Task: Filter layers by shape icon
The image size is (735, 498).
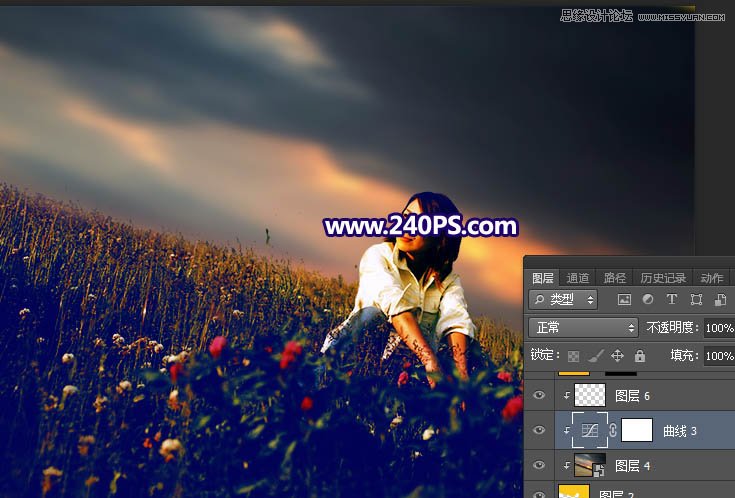Action: coord(696,299)
